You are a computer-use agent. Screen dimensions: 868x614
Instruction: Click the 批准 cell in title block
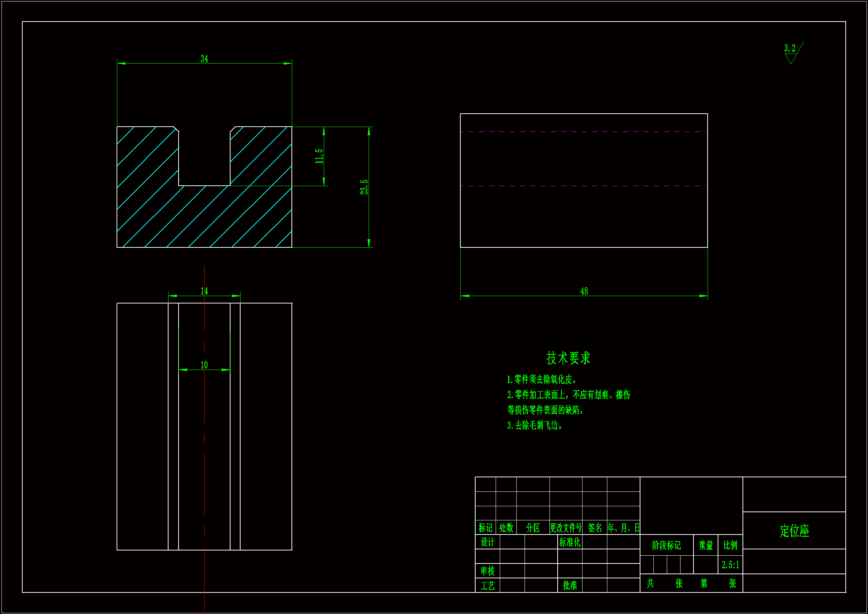570,585
